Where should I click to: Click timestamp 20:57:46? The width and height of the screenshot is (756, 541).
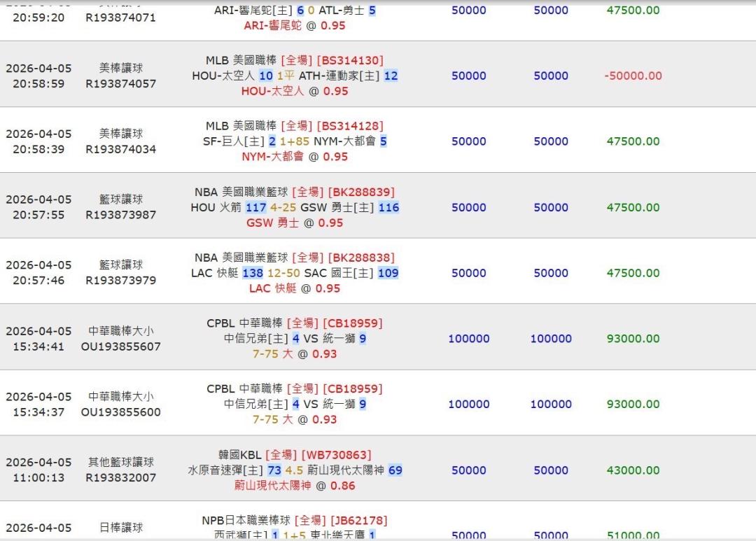[x=38, y=280]
